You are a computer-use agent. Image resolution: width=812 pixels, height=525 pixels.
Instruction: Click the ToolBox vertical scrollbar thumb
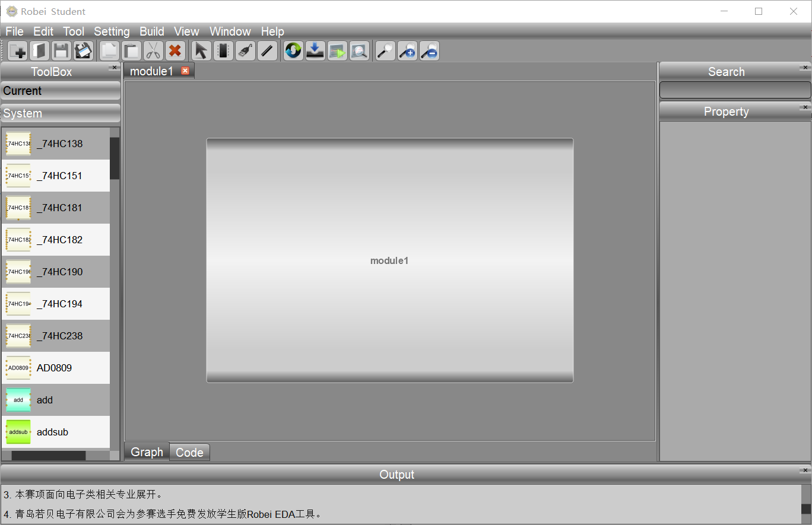[115, 158]
